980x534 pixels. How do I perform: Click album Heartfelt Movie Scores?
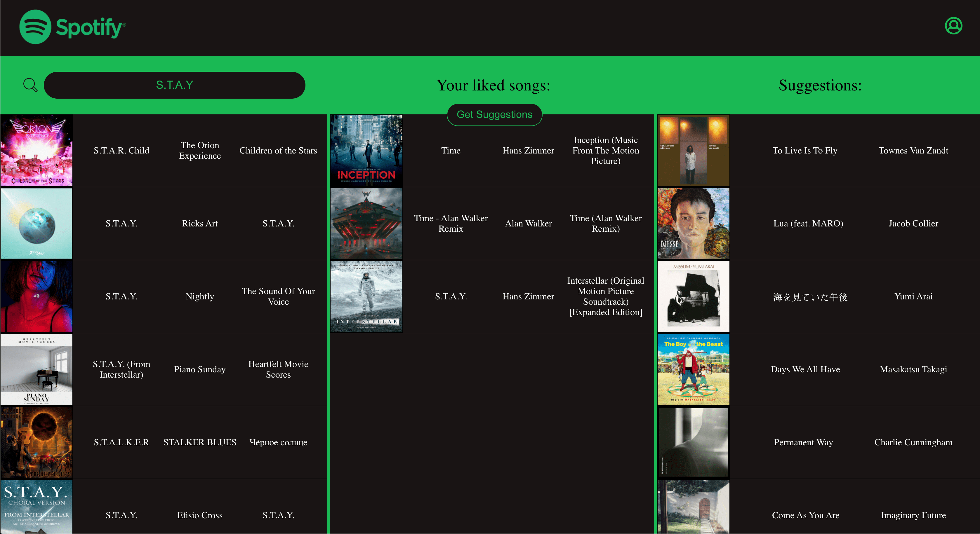(278, 369)
